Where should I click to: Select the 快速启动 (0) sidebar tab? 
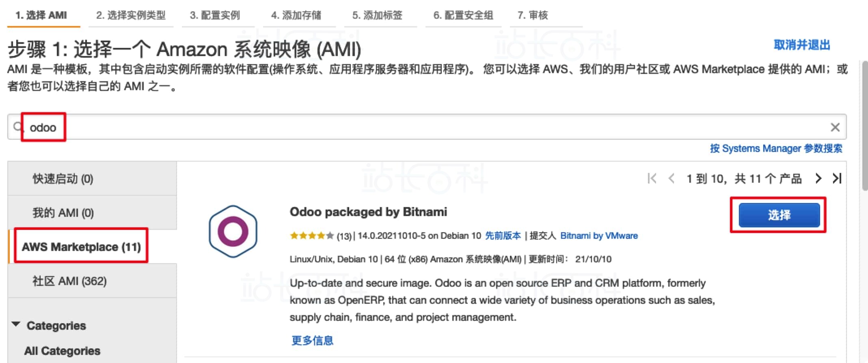pyautogui.click(x=92, y=179)
